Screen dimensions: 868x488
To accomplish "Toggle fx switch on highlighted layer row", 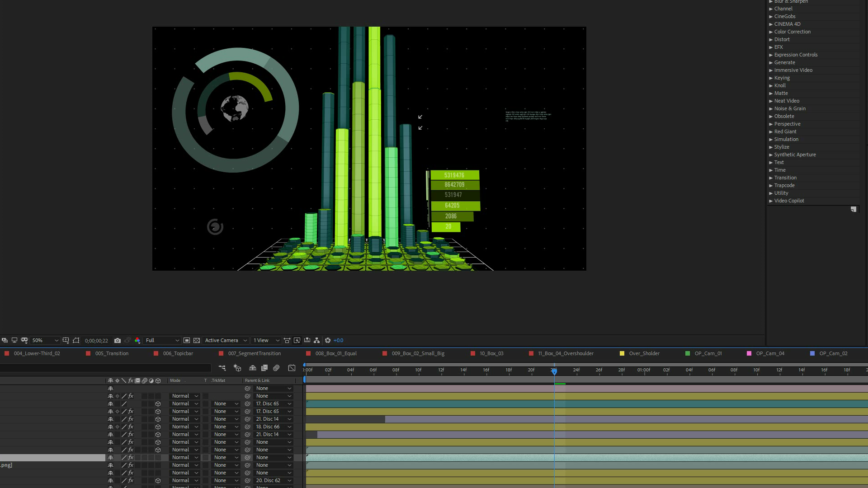I will 131,458.
